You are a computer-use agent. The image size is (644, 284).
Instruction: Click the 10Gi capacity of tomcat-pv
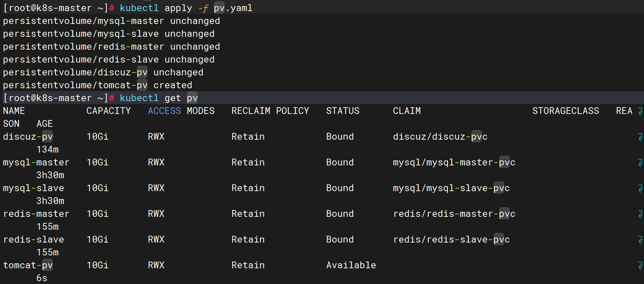click(x=98, y=265)
